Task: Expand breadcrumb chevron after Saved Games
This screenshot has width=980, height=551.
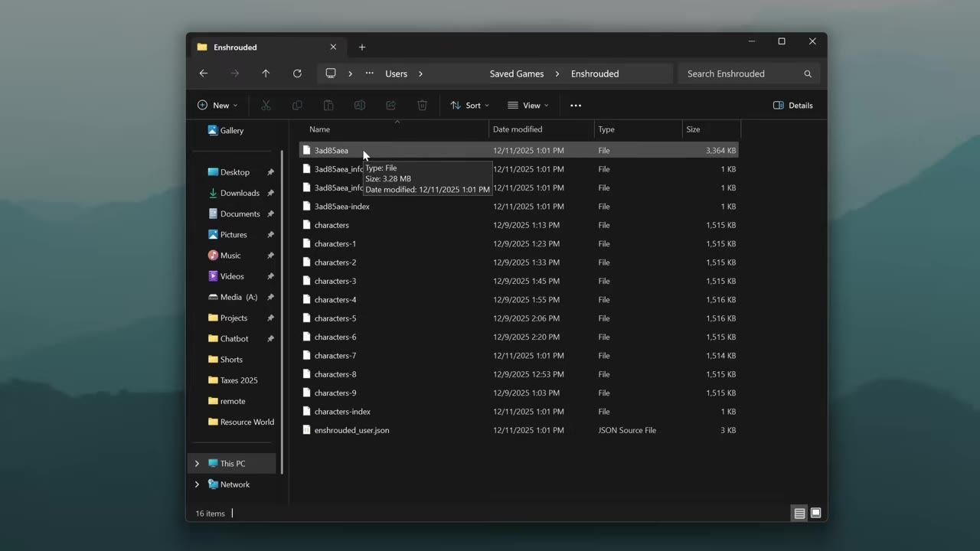Action: pos(557,74)
